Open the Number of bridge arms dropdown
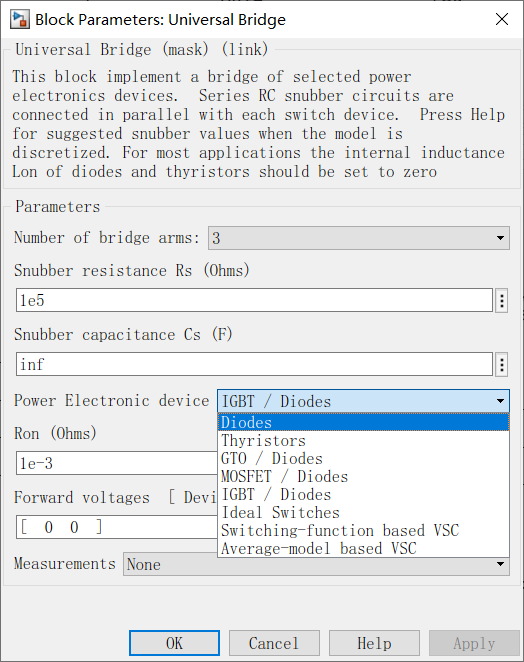 pos(358,238)
